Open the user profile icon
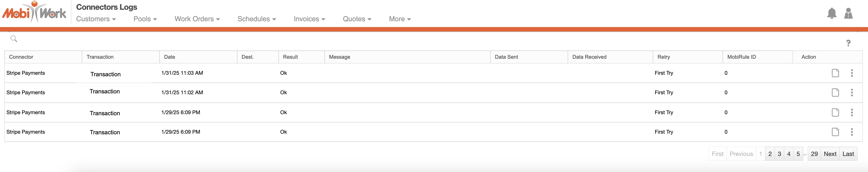Viewport: 868px width, 172px height. point(848,13)
